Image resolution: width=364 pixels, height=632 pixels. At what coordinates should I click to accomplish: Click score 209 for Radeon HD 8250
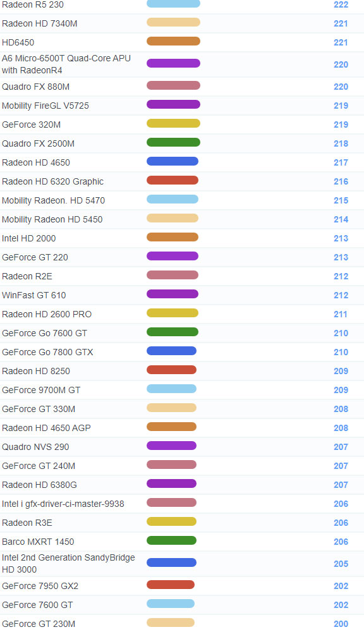click(341, 371)
